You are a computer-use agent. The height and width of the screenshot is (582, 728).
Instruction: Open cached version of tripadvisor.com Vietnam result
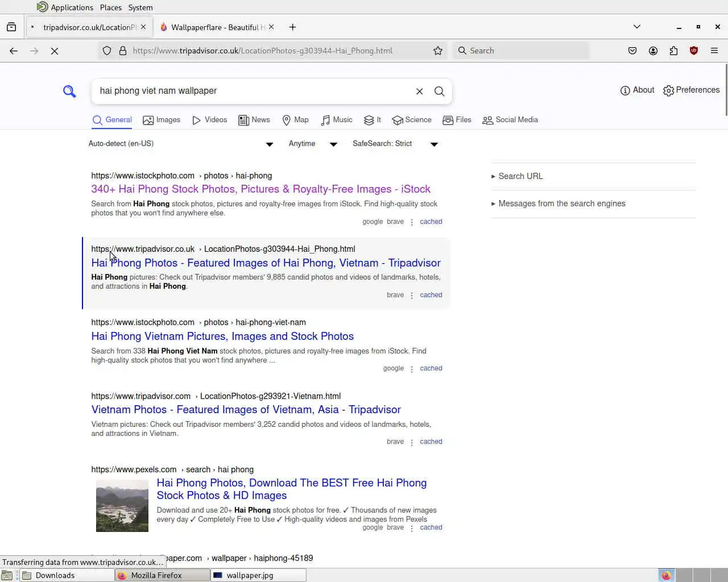[x=431, y=442]
